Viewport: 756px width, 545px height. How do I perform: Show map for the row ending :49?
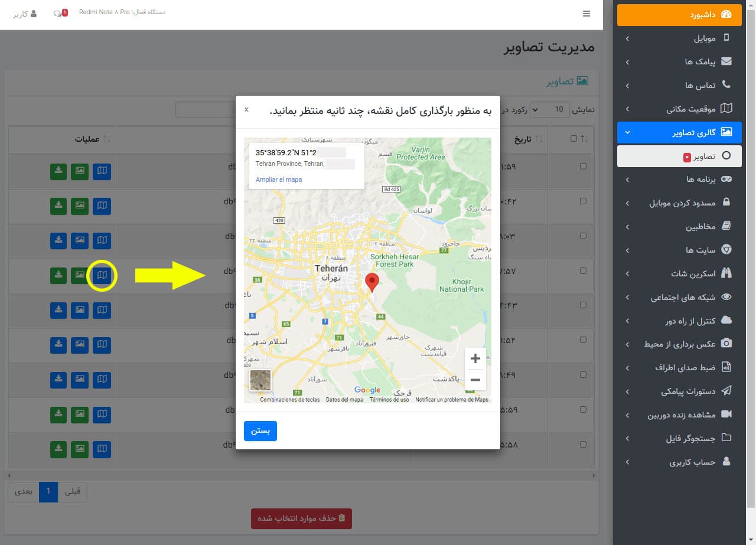pyautogui.click(x=102, y=380)
